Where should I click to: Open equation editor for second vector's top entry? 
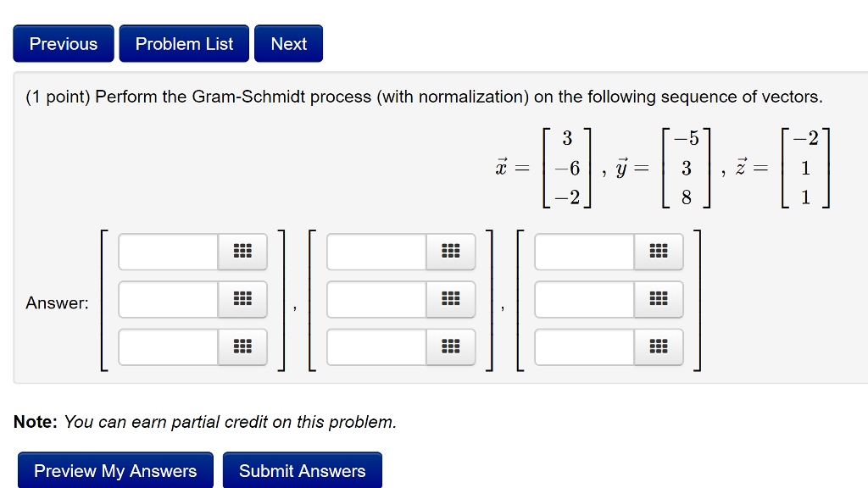[451, 252]
